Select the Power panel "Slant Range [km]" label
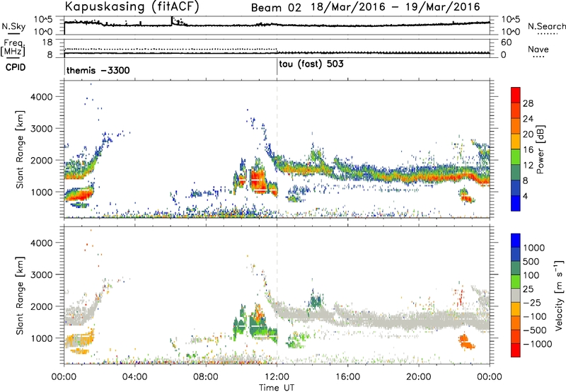The height and width of the screenshot is (392, 566). click(x=20, y=149)
